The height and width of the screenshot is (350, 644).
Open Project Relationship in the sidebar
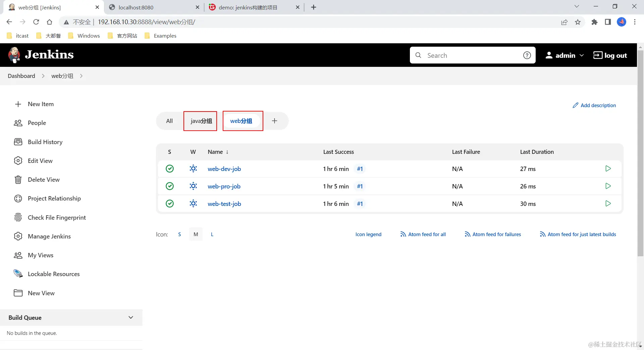54,199
